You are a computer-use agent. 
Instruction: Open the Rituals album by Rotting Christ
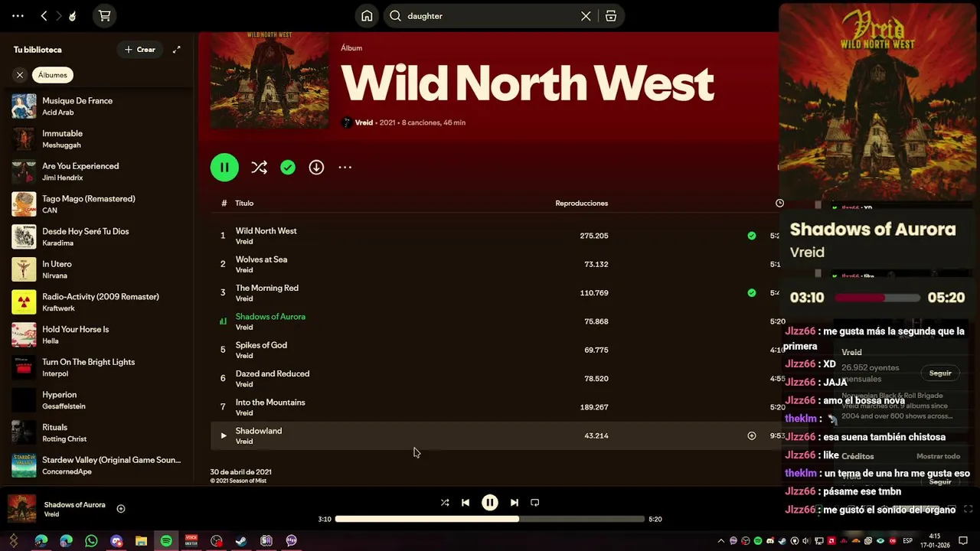pyautogui.click(x=96, y=433)
